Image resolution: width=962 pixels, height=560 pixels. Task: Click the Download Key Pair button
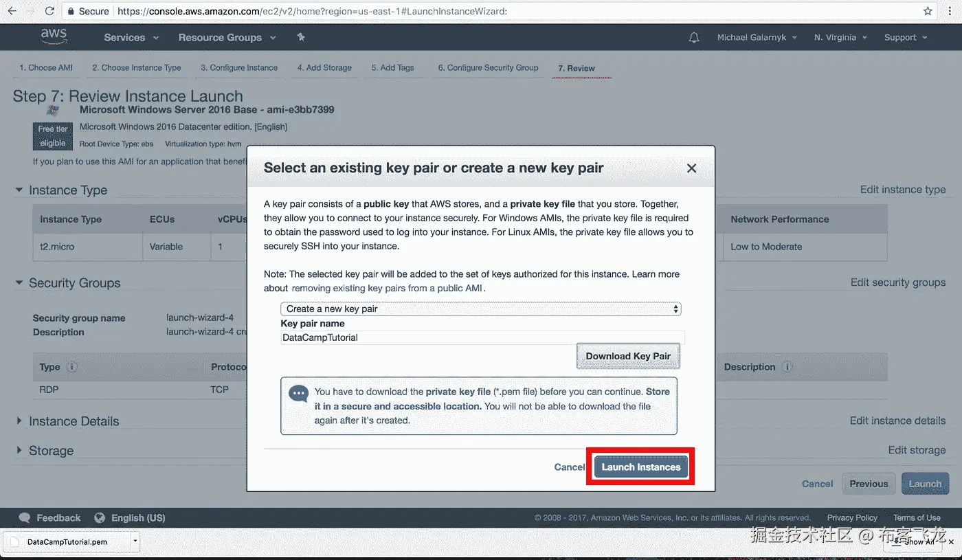point(628,356)
